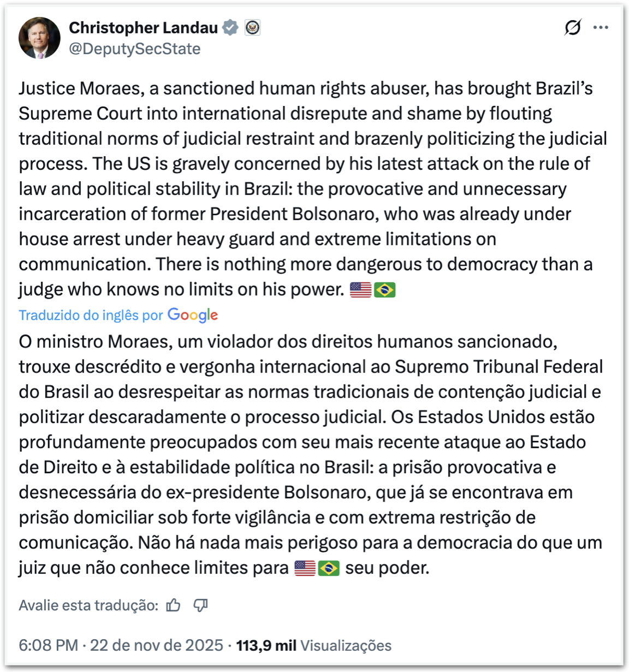The height and width of the screenshot is (672, 629).
Task: Click the '113,9 mil Visualizações' views link
Action: click(313, 645)
